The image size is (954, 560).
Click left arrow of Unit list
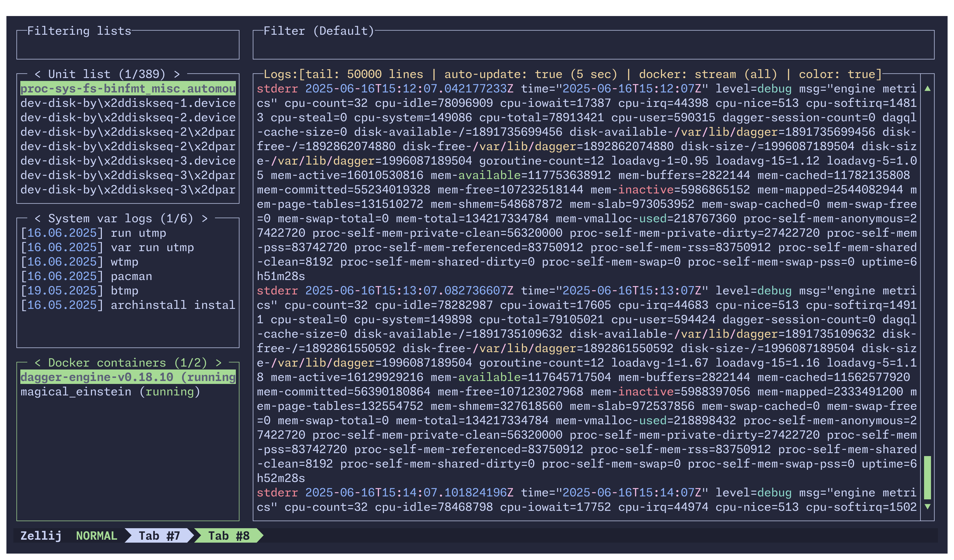point(37,74)
